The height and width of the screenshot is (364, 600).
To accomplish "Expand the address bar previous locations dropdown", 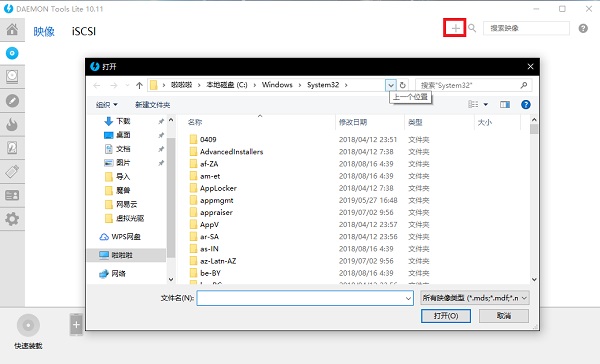I will click(391, 85).
